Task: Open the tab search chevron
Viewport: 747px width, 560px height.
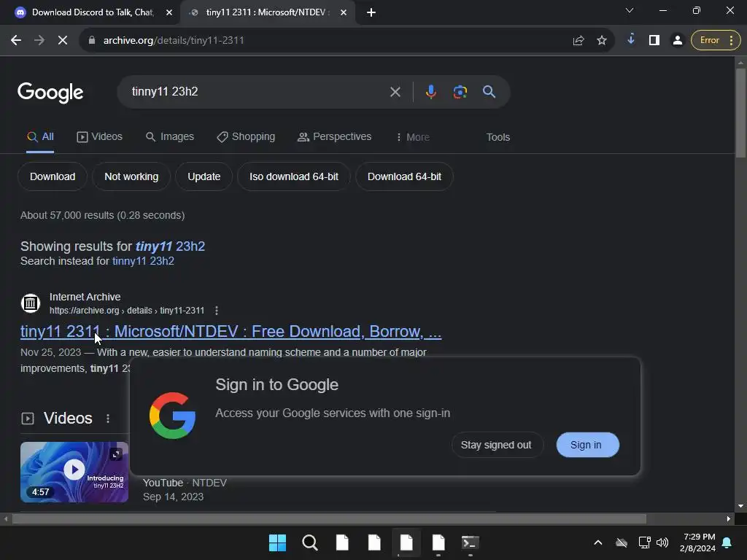Action: pos(630,10)
